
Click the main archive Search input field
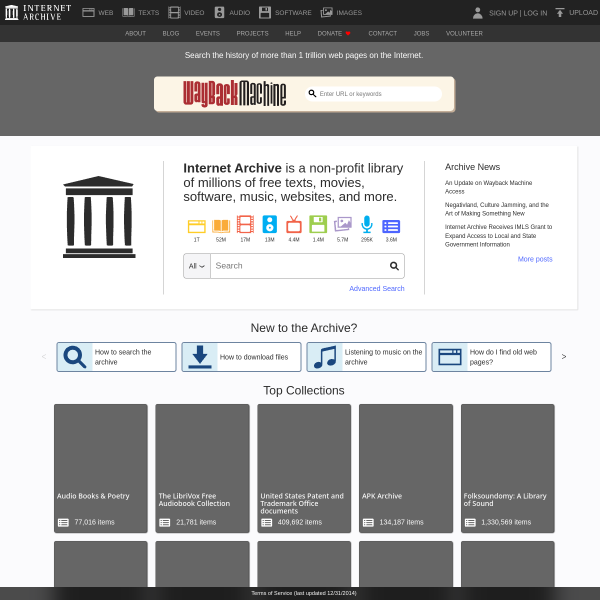(299, 266)
